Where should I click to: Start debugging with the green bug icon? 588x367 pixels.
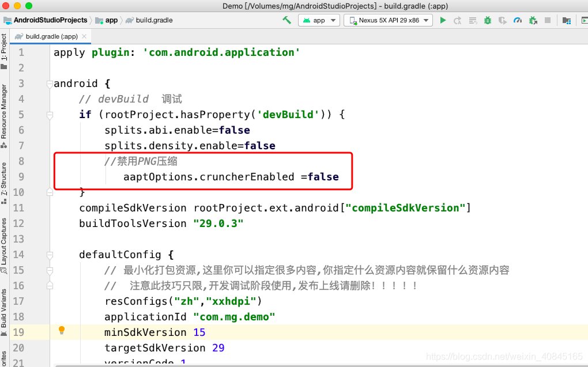pos(488,20)
